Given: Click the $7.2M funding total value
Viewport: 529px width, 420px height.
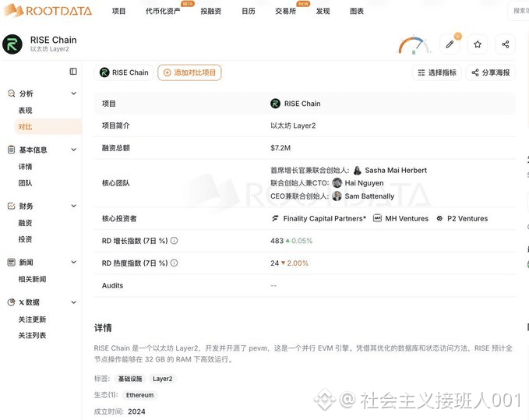Looking at the screenshot, I should (280, 148).
